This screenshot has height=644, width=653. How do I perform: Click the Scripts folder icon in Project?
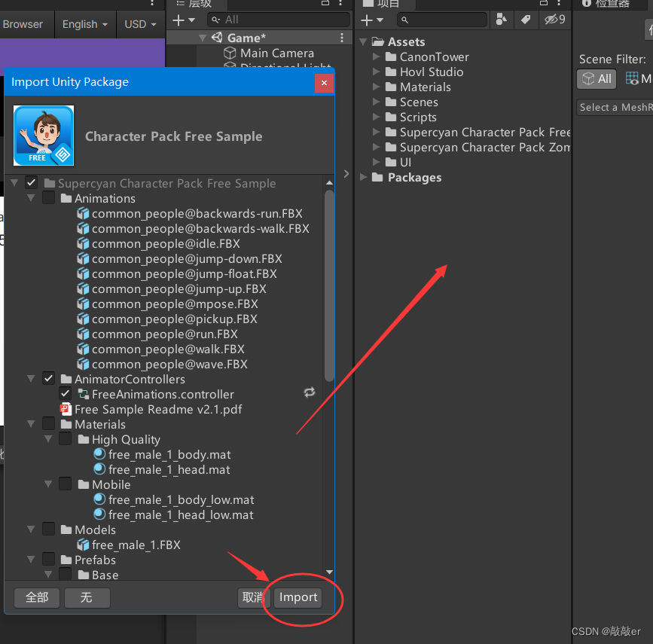391,117
